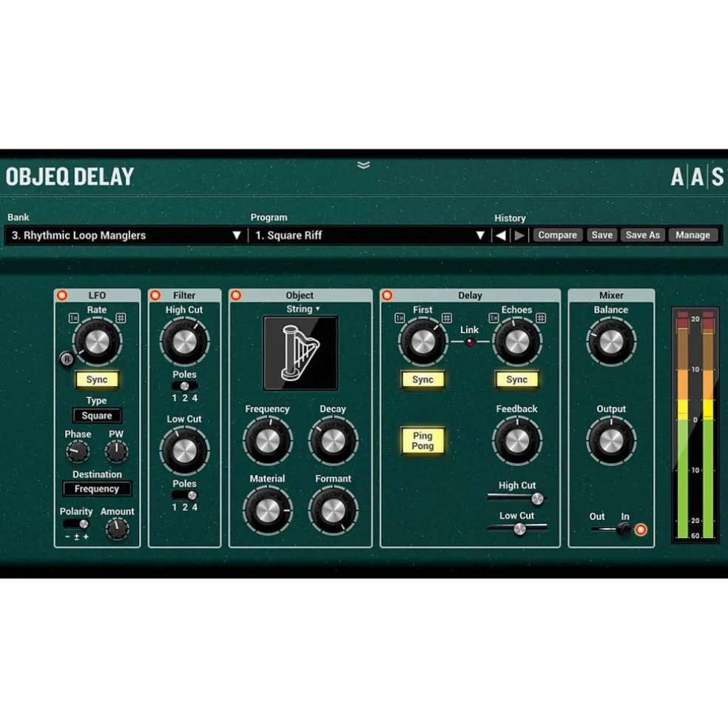Screen dimensions: 728x728
Task: Click the Filter High Cut knob
Action: click(185, 343)
